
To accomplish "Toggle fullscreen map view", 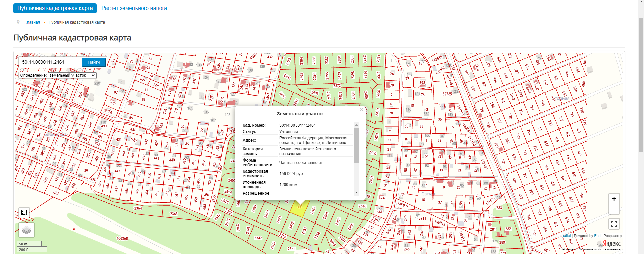I will click(x=614, y=224).
